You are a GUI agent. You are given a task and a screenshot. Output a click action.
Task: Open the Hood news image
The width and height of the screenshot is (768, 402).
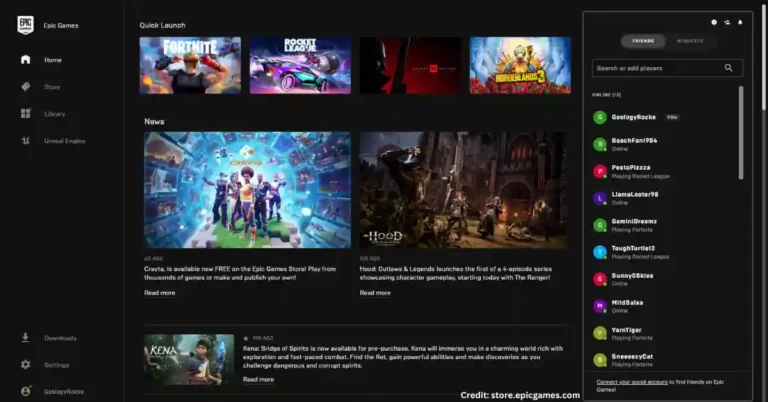[x=463, y=190]
